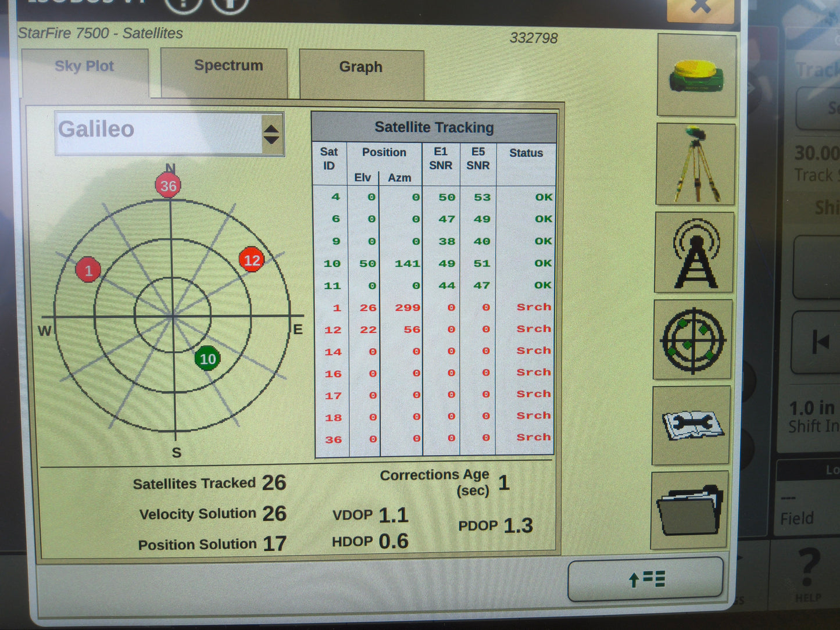Click the VDOP value 1.1
840x630 pixels.
394,515
